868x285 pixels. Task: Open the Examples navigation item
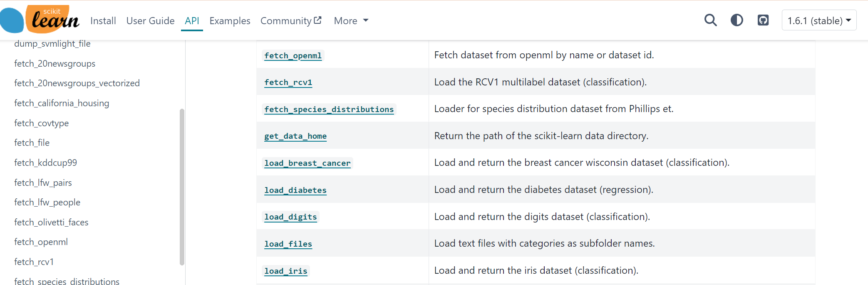pos(230,21)
